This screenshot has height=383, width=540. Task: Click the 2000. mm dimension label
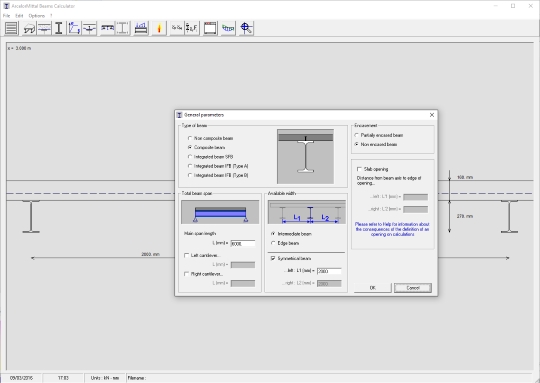click(x=150, y=254)
